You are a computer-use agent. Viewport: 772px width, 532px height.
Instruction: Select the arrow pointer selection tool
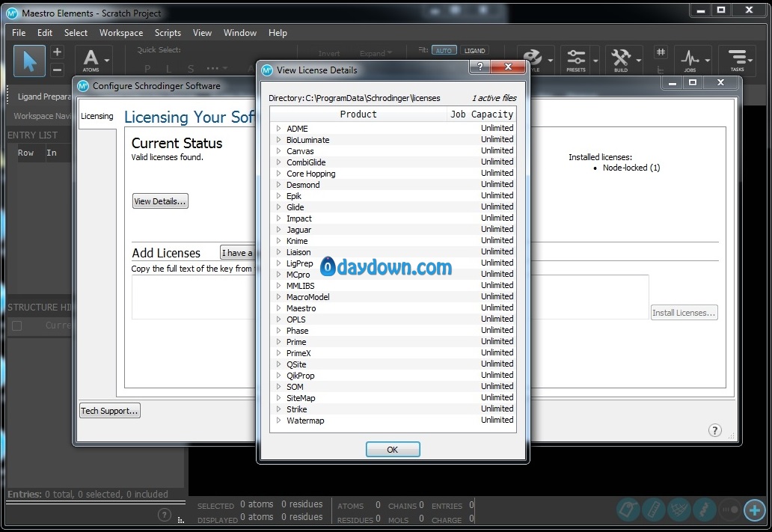coord(29,61)
